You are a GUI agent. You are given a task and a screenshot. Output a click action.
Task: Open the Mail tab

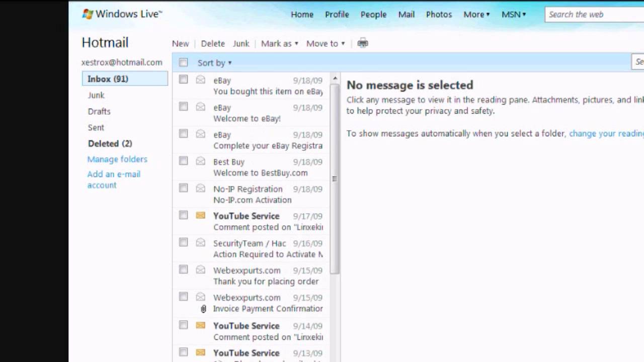[406, 15]
